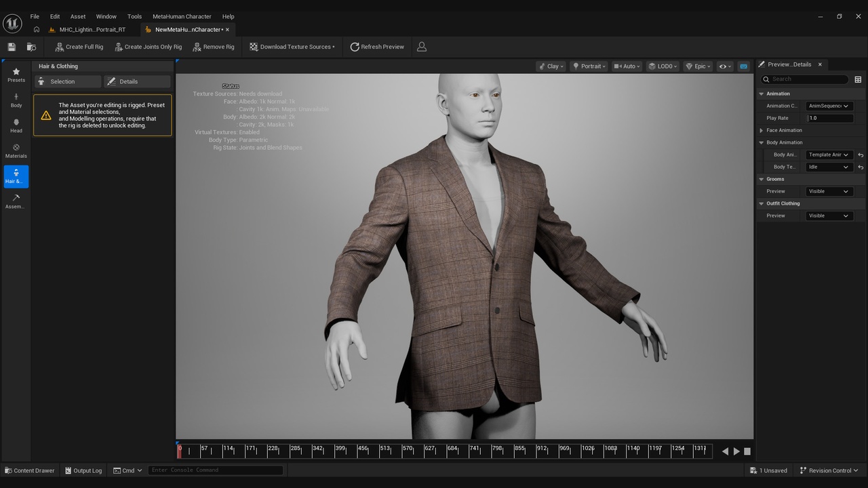Open the Head section in sidebar
868x488 pixels.
(x=16, y=126)
